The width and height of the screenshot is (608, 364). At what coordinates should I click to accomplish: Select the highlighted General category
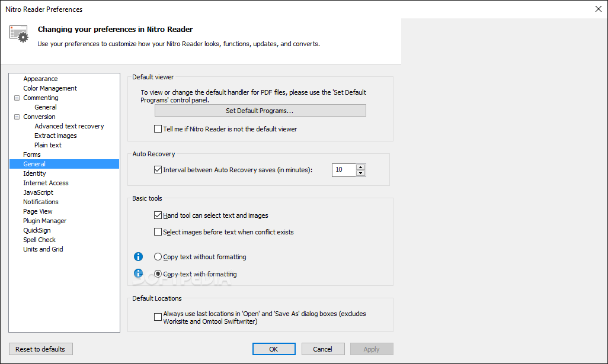[64, 164]
